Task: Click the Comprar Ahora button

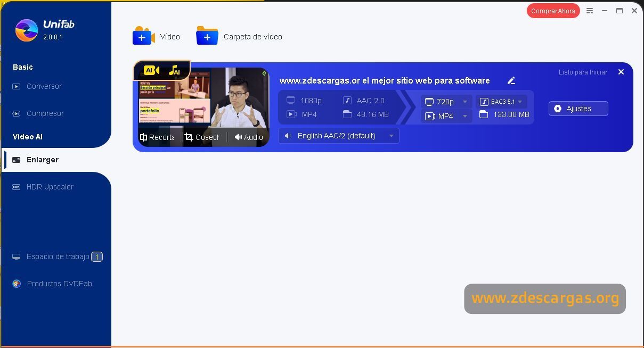Action: (x=553, y=11)
